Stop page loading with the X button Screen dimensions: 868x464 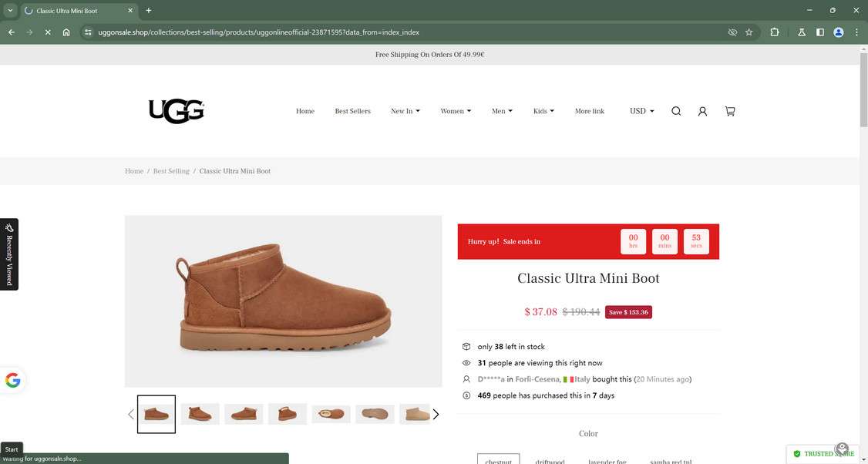[48, 32]
